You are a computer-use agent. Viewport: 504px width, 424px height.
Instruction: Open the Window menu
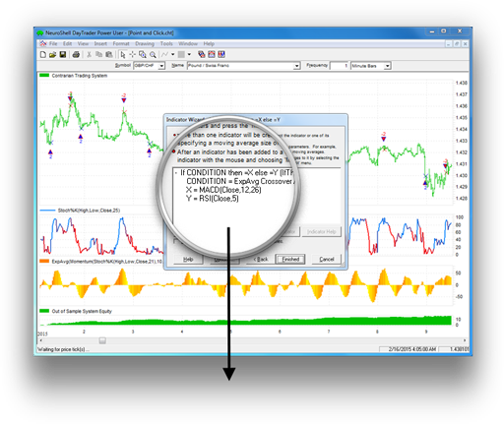(x=188, y=43)
